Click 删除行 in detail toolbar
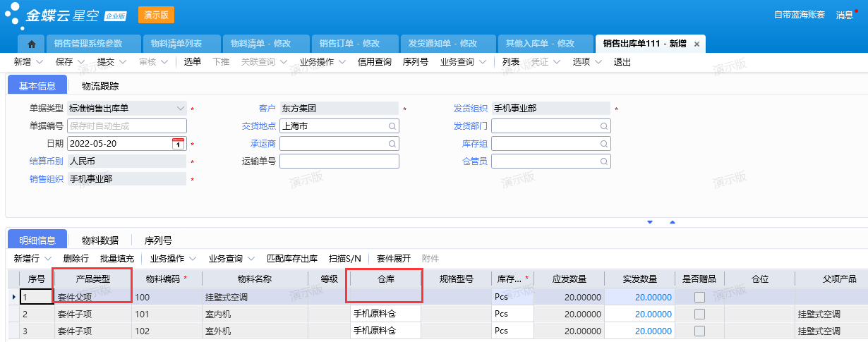The width and height of the screenshot is (868, 342). coord(76,258)
